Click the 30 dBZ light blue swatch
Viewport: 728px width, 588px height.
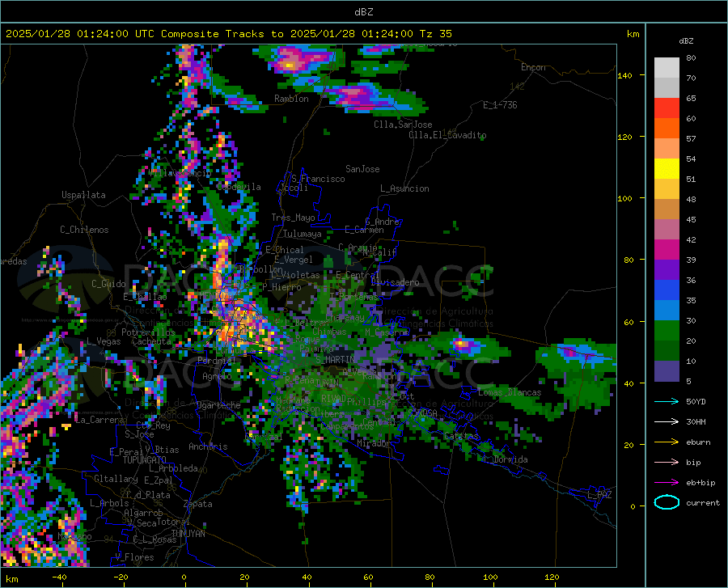(x=667, y=311)
